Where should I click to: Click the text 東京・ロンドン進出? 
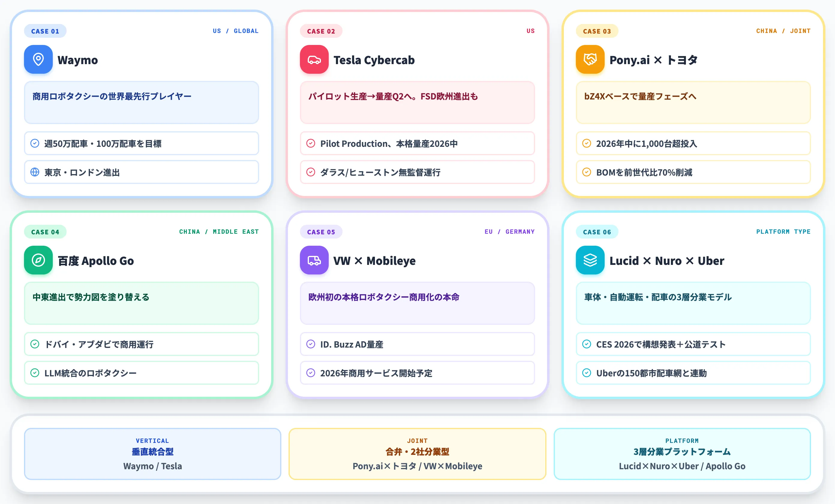pos(82,172)
